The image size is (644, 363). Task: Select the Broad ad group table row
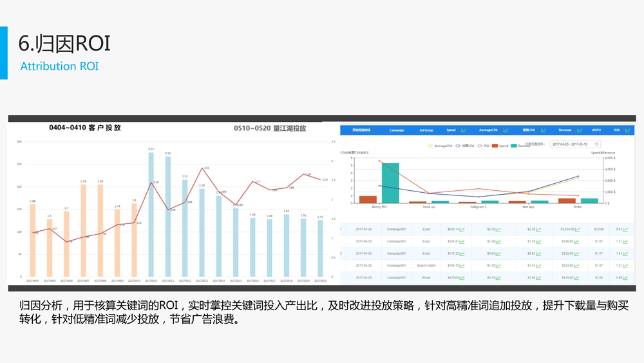pos(426,278)
